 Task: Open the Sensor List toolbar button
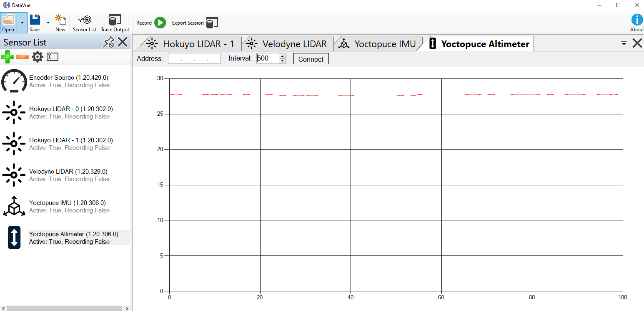click(85, 23)
